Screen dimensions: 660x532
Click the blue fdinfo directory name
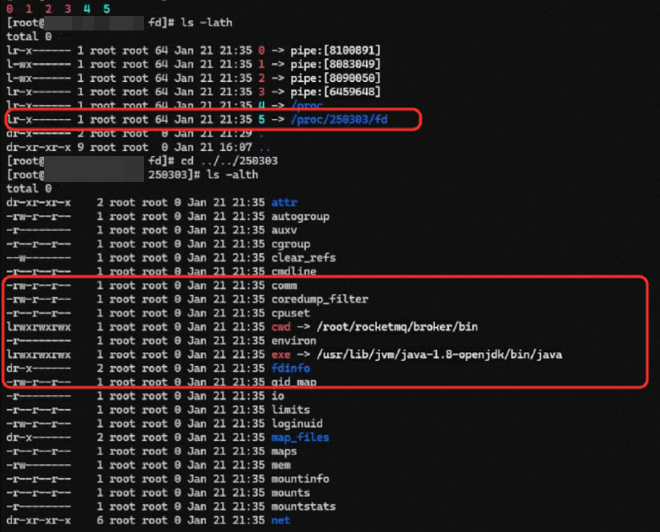pos(290,368)
